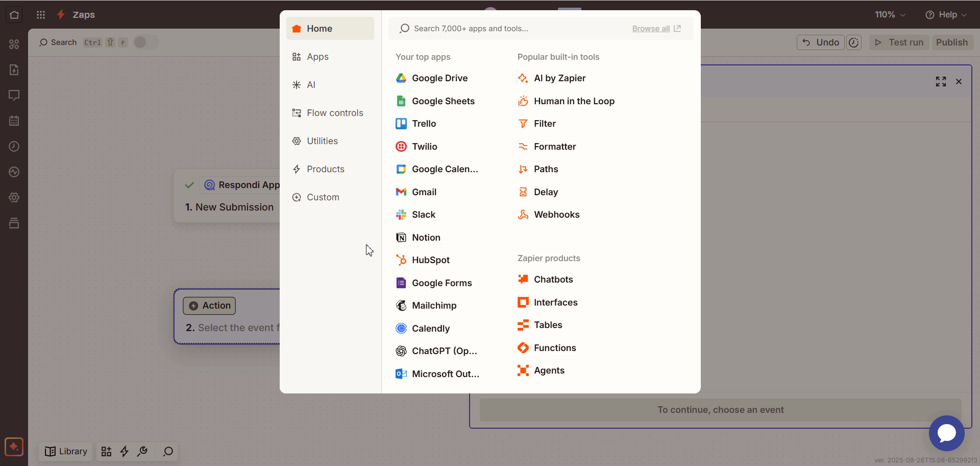Select Interfaces Zapier product
The width and height of the screenshot is (980, 466).
[x=548, y=302]
